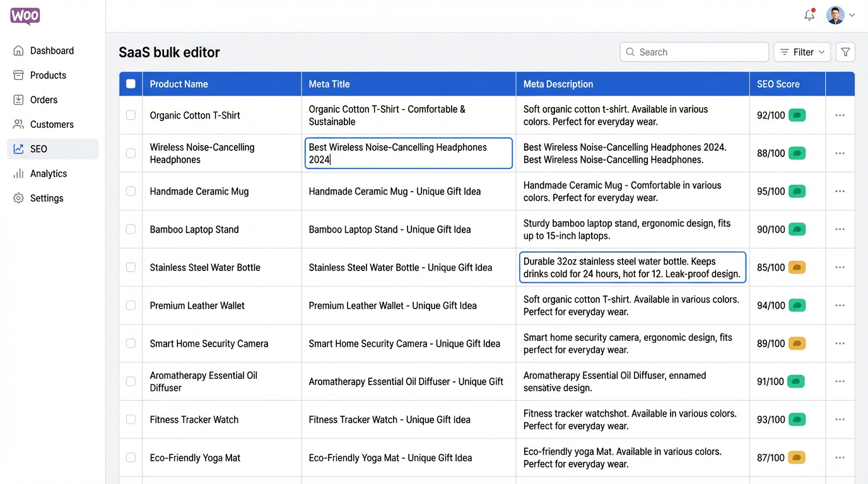Open three-dot menu for Organic Cotton T-Shirt
The width and height of the screenshot is (868, 484).
pyautogui.click(x=840, y=115)
